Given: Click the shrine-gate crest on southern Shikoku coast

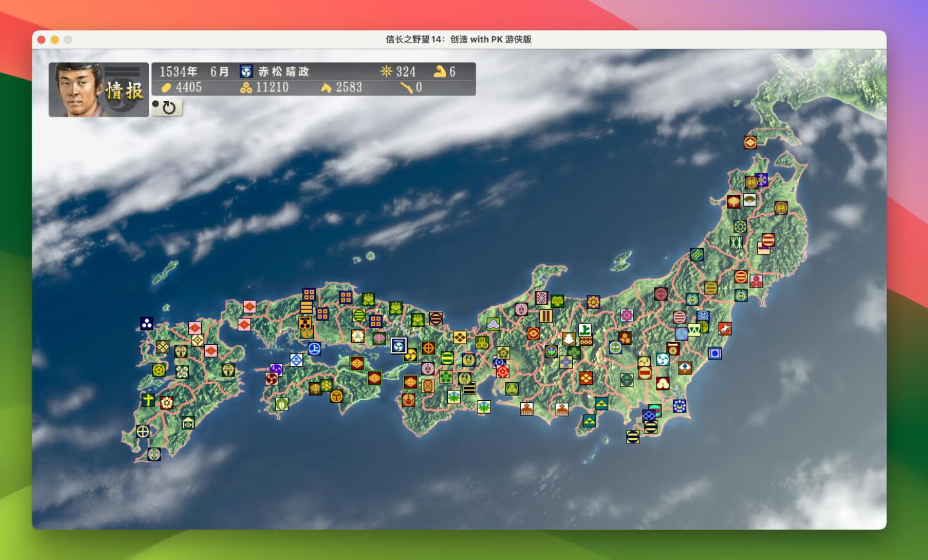Looking at the screenshot, I should coord(188,423).
